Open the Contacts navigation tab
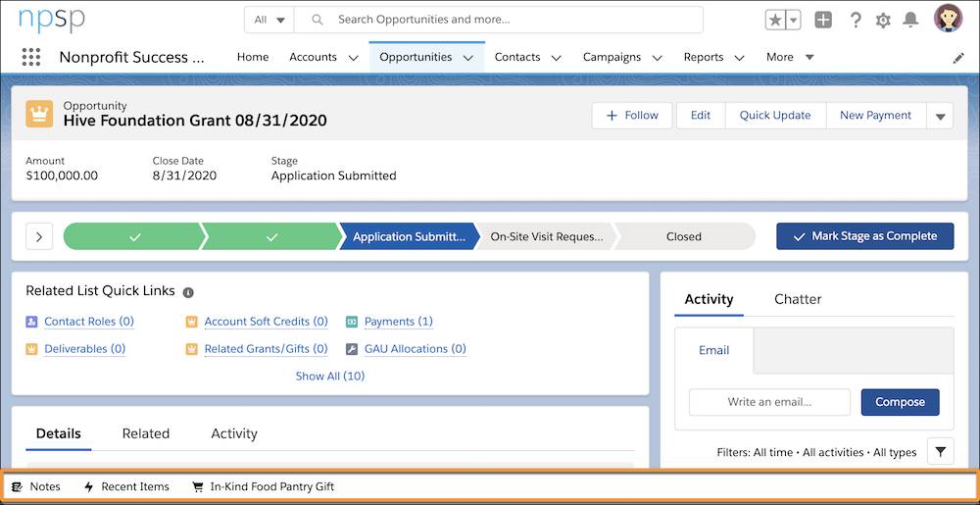Screen dimensions: 980x505 517,57
